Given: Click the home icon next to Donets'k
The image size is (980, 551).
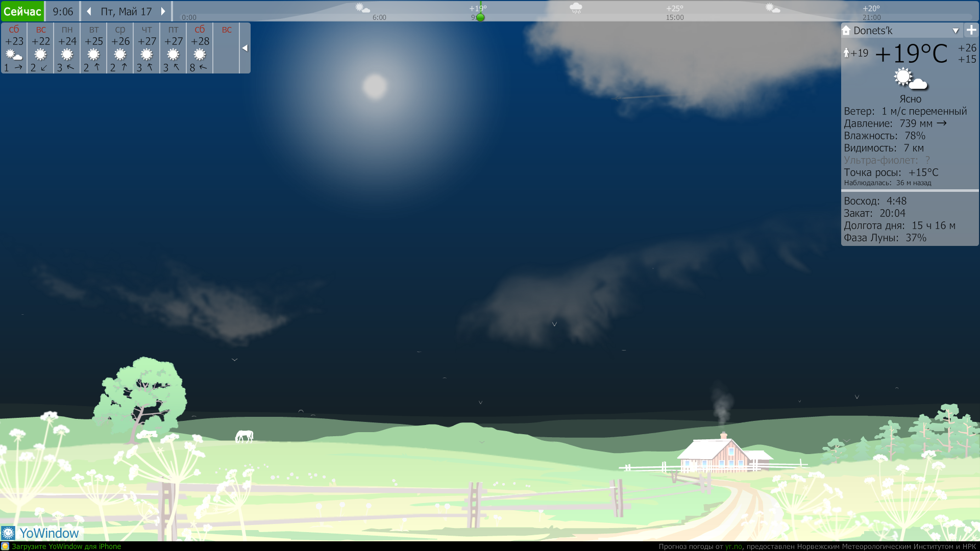Looking at the screenshot, I should coord(846,30).
